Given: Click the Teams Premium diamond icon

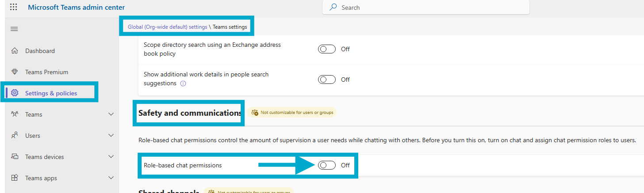Looking at the screenshot, I should pyautogui.click(x=15, y=72).
